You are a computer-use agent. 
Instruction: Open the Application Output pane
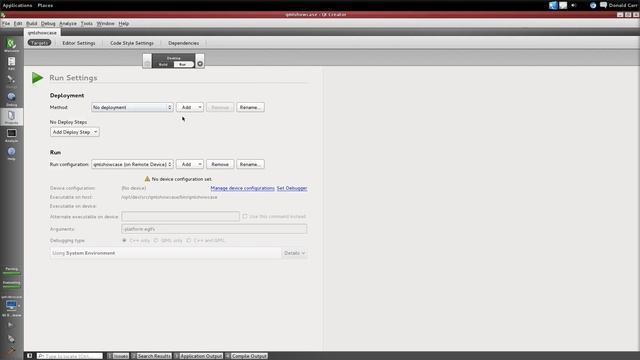[x=198, y=356]
